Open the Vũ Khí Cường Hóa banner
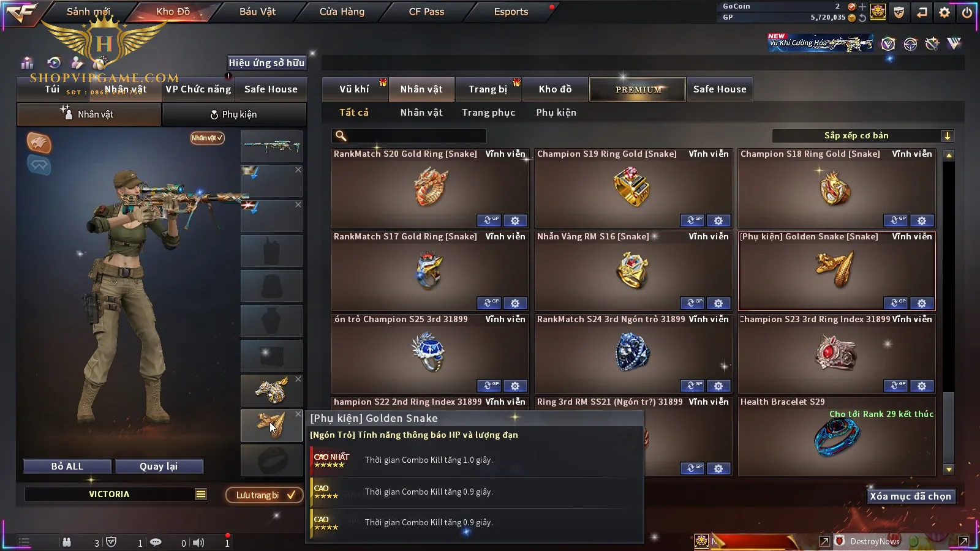Viewport: 980px width, 551px height. coord(821,43)
